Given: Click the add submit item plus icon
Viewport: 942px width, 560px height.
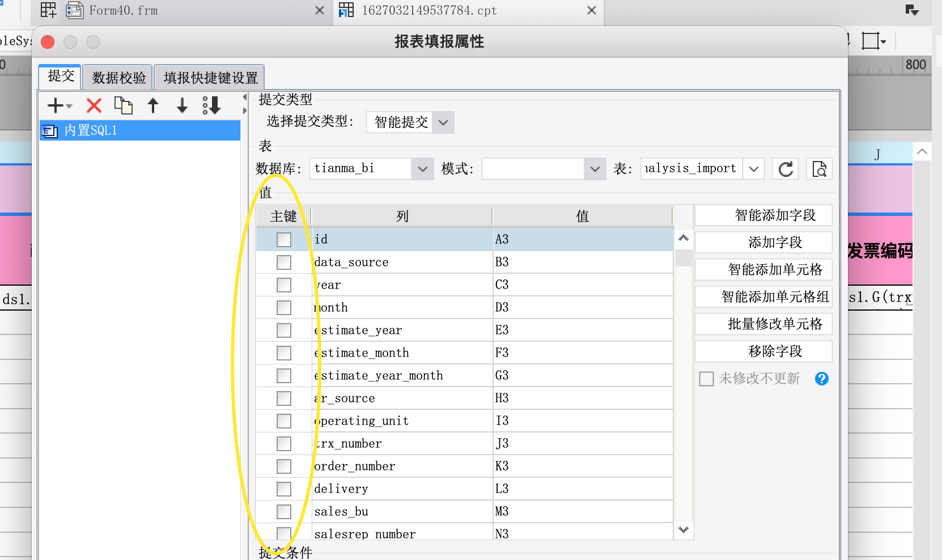Looking at the screenshot, I should click(x=56, y=105).
